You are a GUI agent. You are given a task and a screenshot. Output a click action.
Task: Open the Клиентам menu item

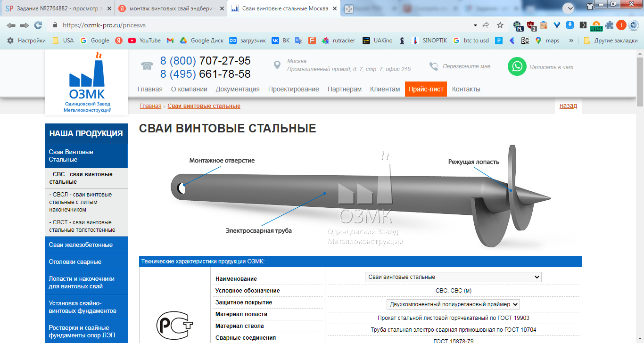(x=385, y=89)
